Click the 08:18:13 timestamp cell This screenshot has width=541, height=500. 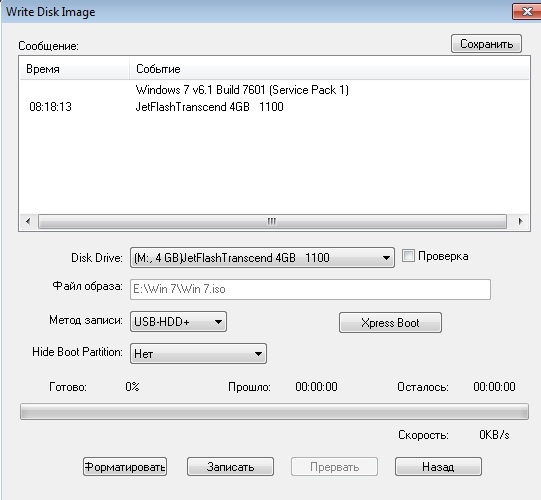(x=50, y=107)
